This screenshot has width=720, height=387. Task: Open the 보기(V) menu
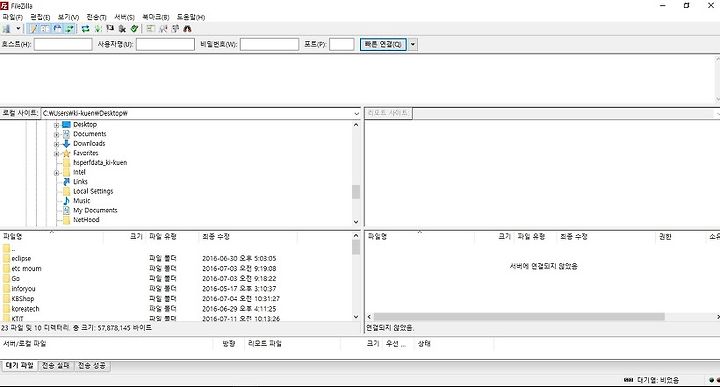[68, 17]
